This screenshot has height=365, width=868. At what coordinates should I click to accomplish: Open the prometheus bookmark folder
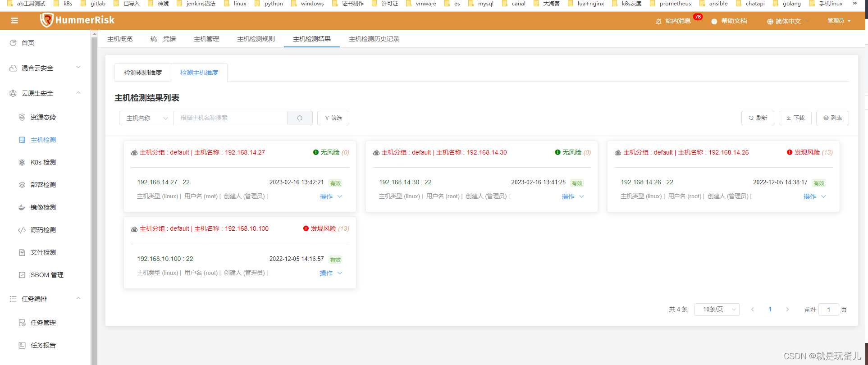click(x=670, y=4)
